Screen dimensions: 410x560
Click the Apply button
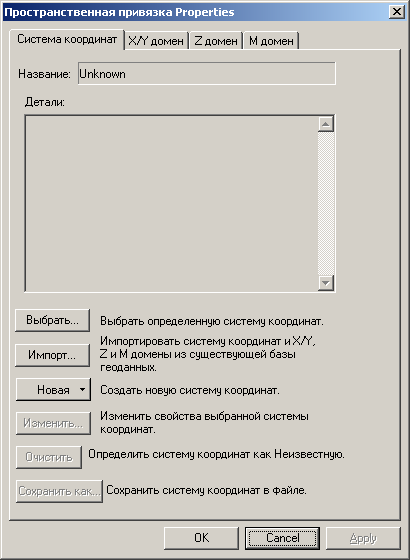pos(363,538)
